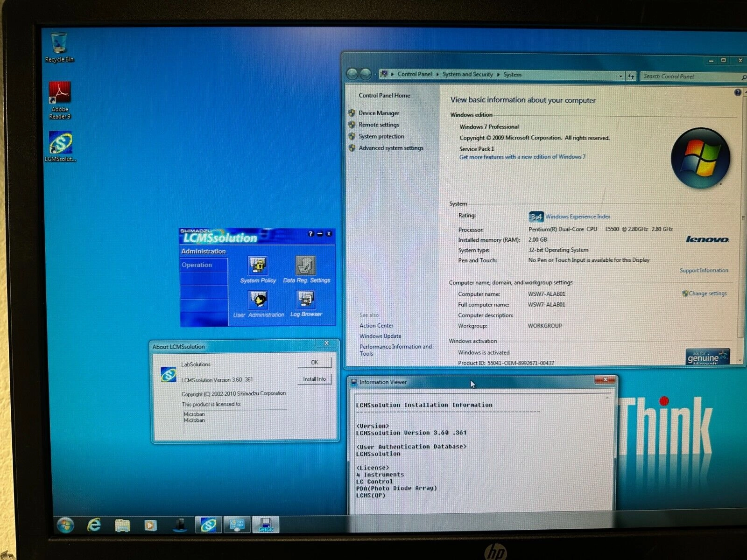Open Performance Information and Tools link

click(x=395, y=350)
